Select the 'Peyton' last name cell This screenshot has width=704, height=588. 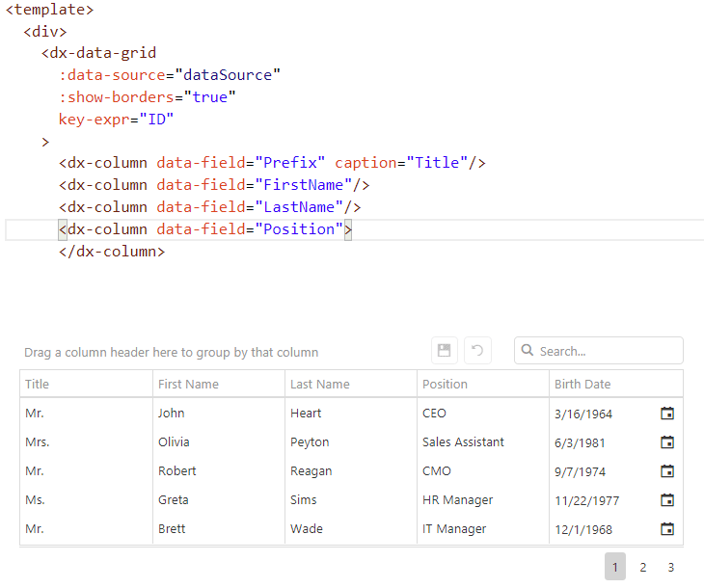coord(351,442)
